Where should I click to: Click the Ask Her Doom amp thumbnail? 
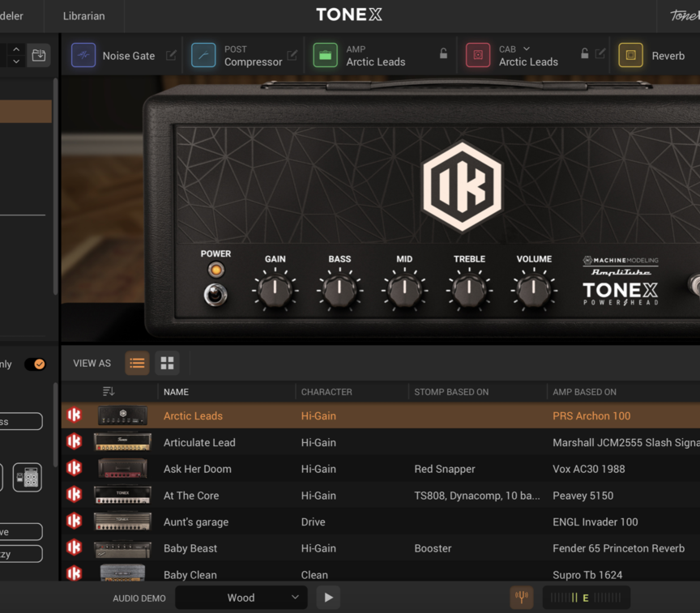pyautogui.click(x=123, y=468)
